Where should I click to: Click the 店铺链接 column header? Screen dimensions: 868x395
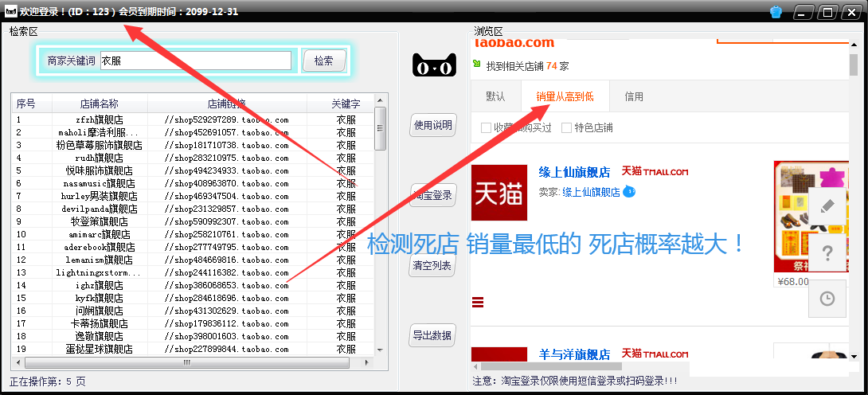[x=227, y=104]
